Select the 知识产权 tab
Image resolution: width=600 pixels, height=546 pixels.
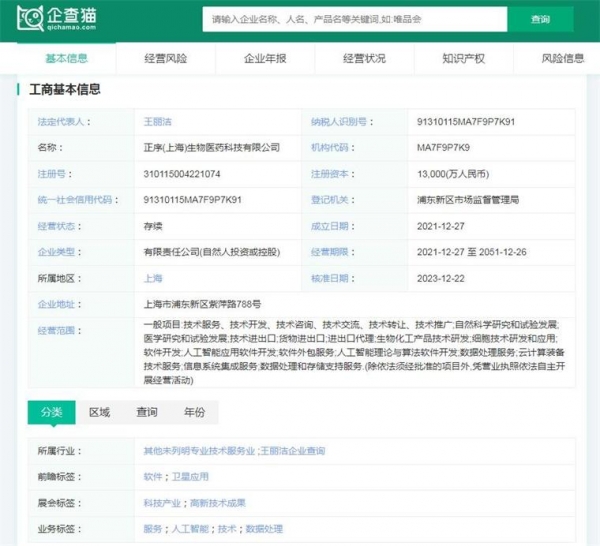click(x=464, y=59)
